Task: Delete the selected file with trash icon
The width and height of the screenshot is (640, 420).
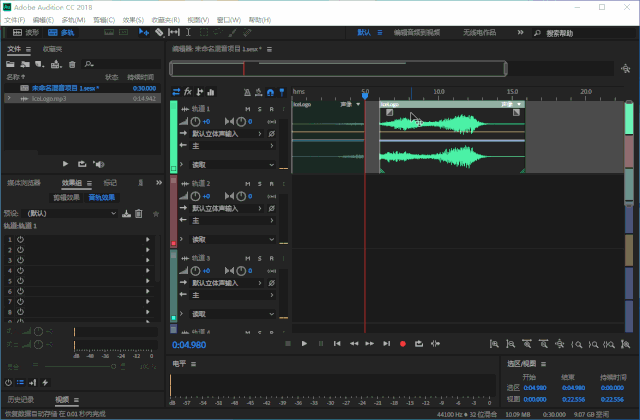Action: click(x=72, y=64)
